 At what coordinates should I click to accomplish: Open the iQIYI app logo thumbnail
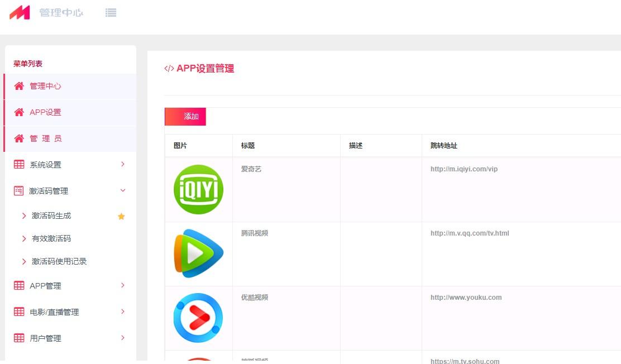point(198,190)
